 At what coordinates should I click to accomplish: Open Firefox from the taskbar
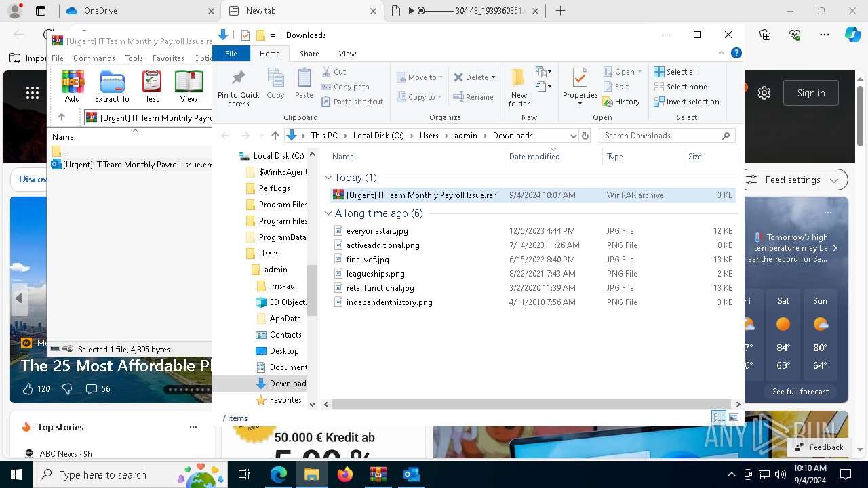tap(345, 474)
